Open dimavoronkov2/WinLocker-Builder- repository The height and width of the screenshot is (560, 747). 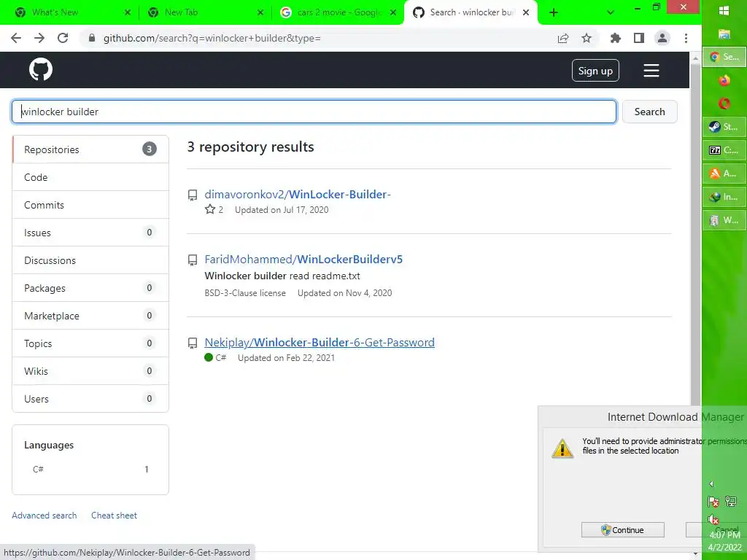[x=298, y=194]
